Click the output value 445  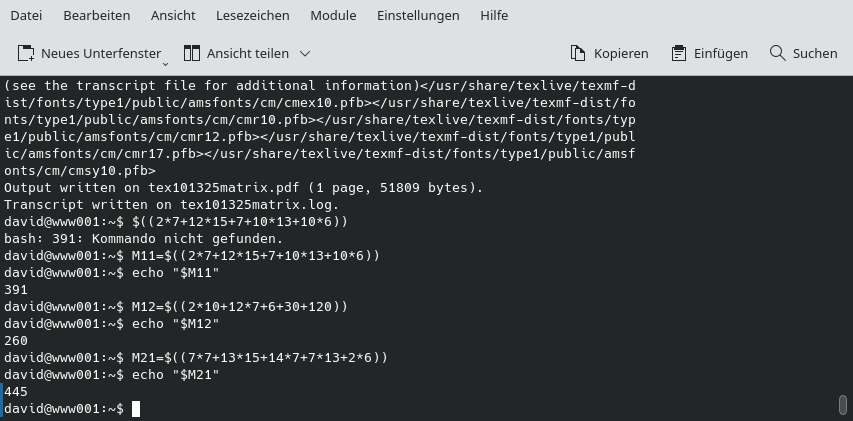point(16,392)
